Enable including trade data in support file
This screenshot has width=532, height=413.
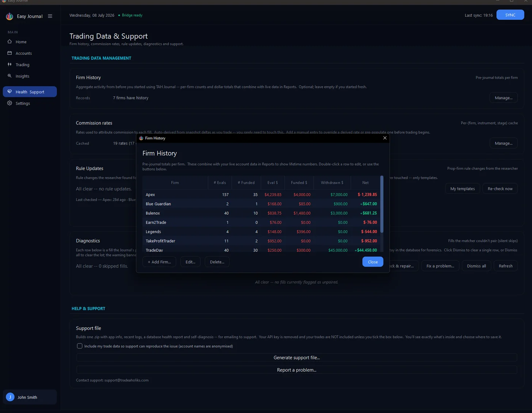pyautogui.click(x=79, y=346)
